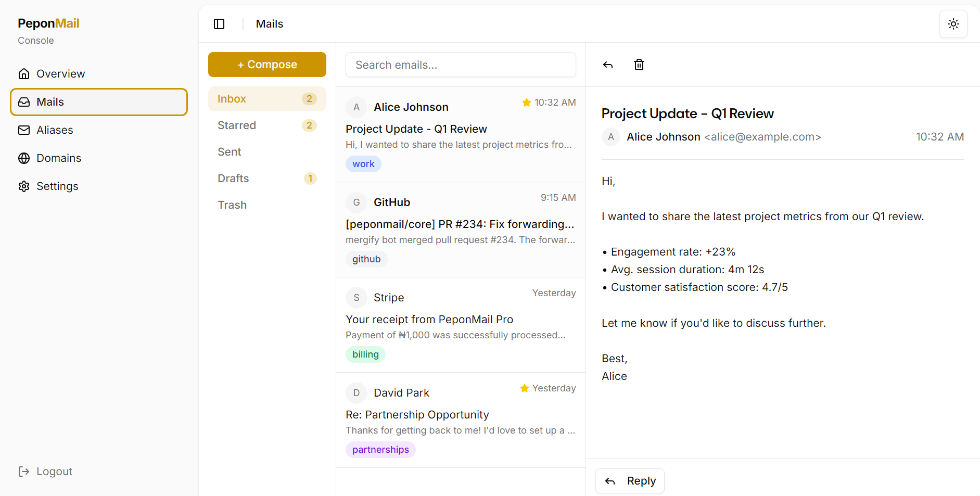The image size is (980, 496).
Task: Unstar David Park's email
Action: [x=524, y=388]
